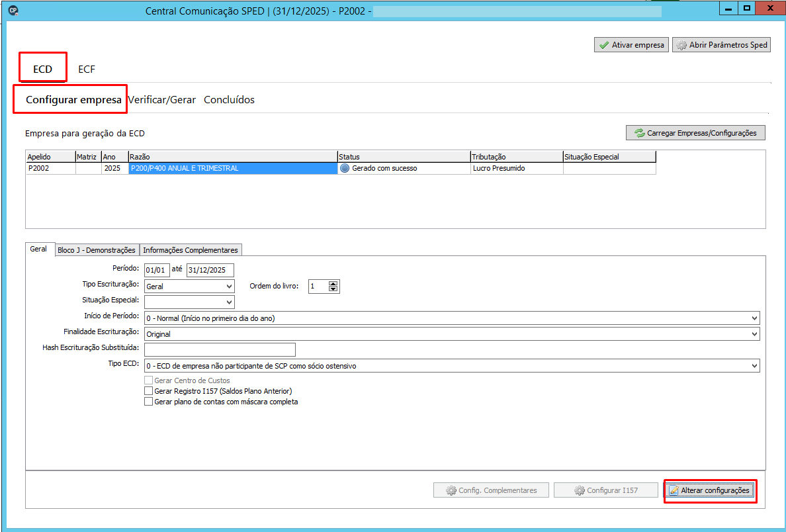Expand the Início de Período dropdown

pyautogui.click(x=754, y=318)
